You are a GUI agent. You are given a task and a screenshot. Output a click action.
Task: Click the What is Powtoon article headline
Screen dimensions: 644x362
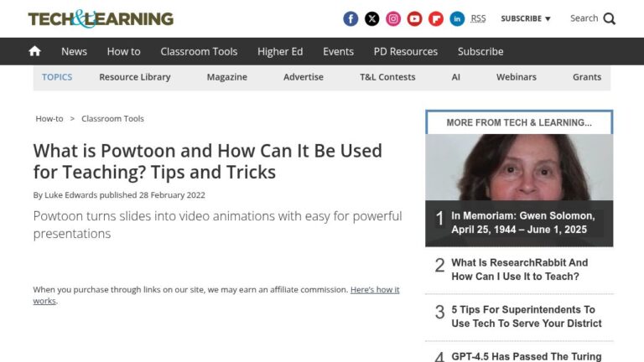point(207,161)
